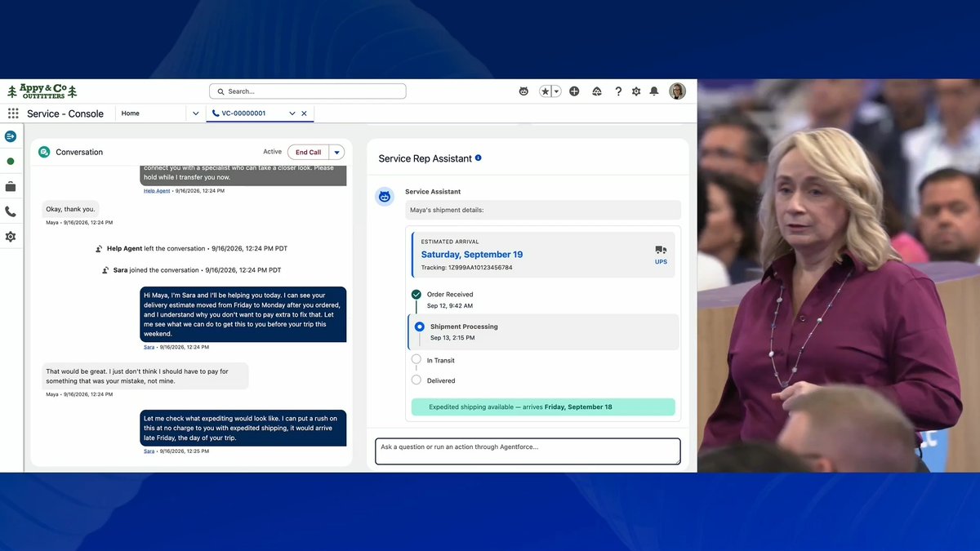Open the Trailhead guidance icon
Screen dimensions: 980x551
pyautogui.click(x=597, y=91)
